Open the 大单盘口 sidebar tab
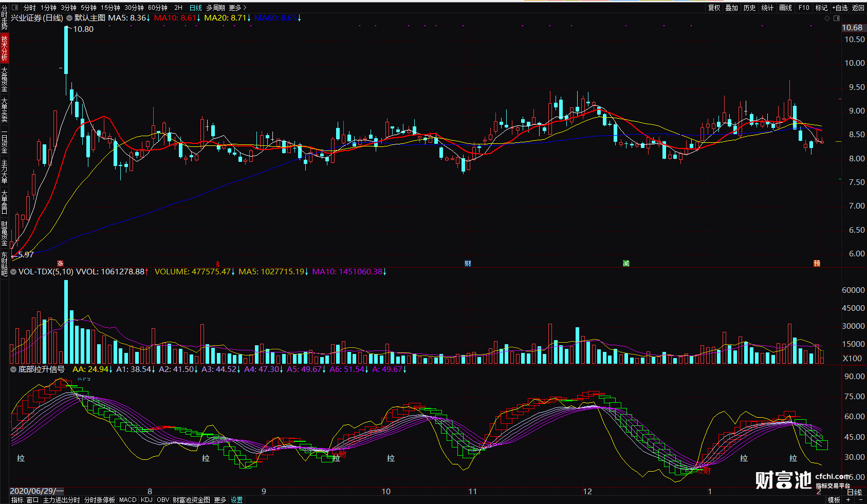This screenshot has width=867, height=504. click(4, 202)
